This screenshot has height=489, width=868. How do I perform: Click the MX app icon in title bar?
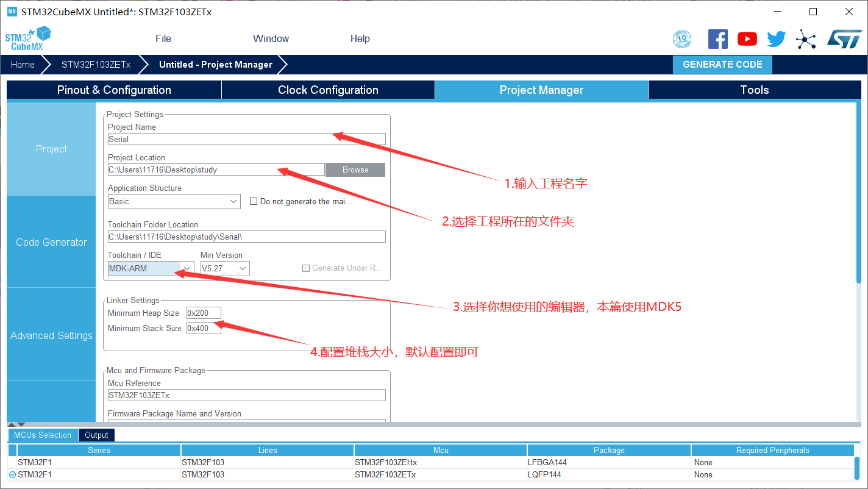coord(12,12)
